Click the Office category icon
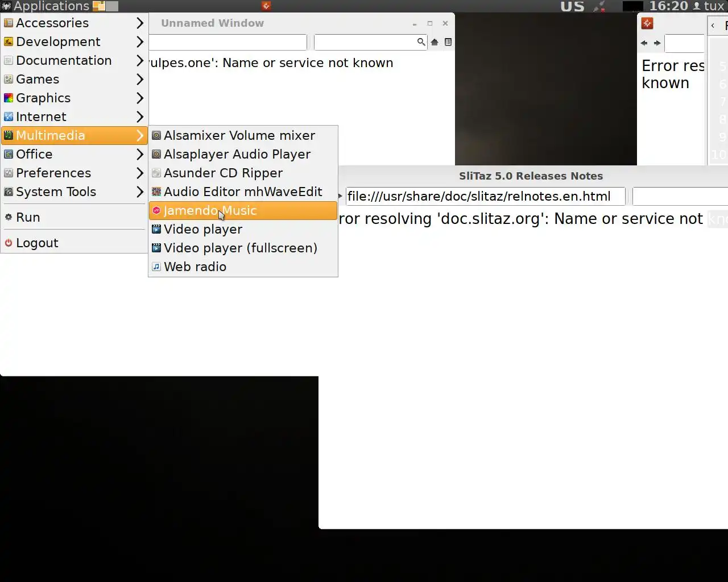 [9, 155]
